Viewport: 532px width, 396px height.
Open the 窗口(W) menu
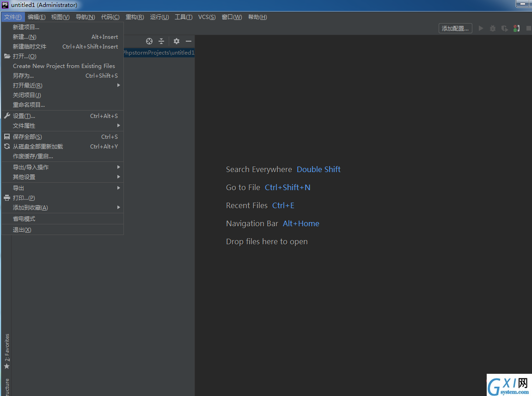coord(232,17)
